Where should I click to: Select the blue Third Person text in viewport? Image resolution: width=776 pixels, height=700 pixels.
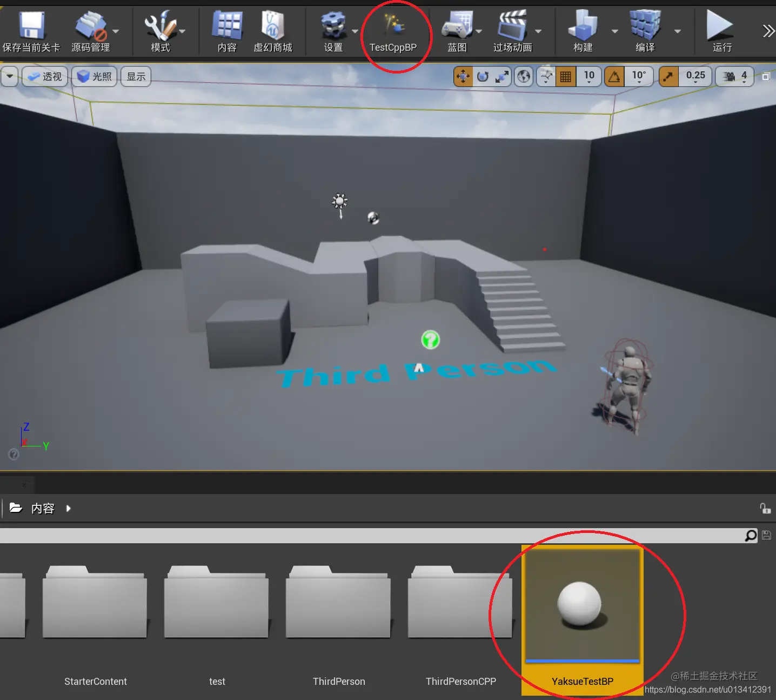(416, 372)
